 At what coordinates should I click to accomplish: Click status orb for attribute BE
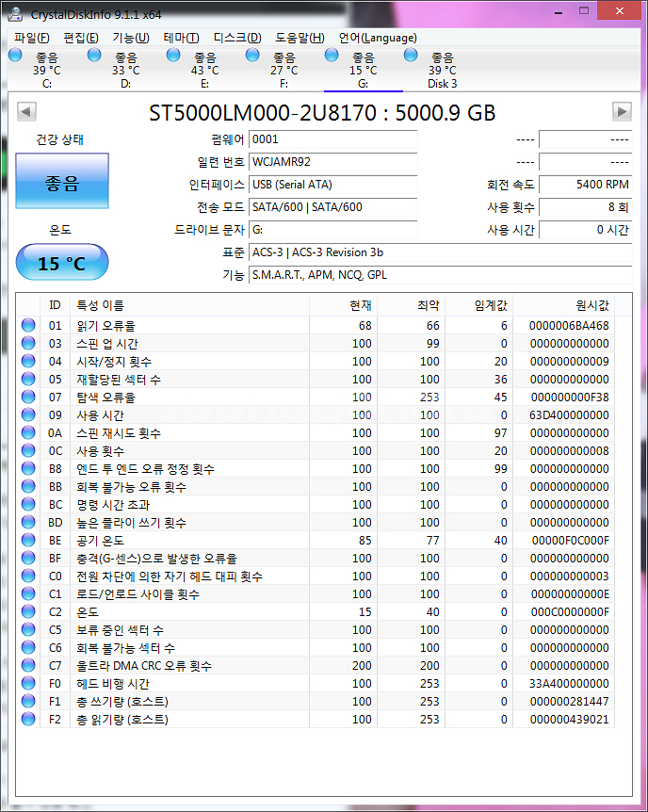[x=28, y=540]
